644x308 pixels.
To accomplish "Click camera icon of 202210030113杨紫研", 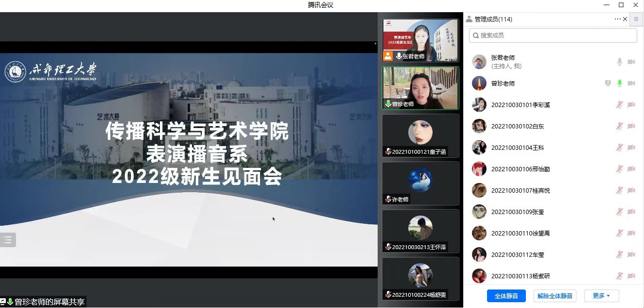I will point(631,276).
